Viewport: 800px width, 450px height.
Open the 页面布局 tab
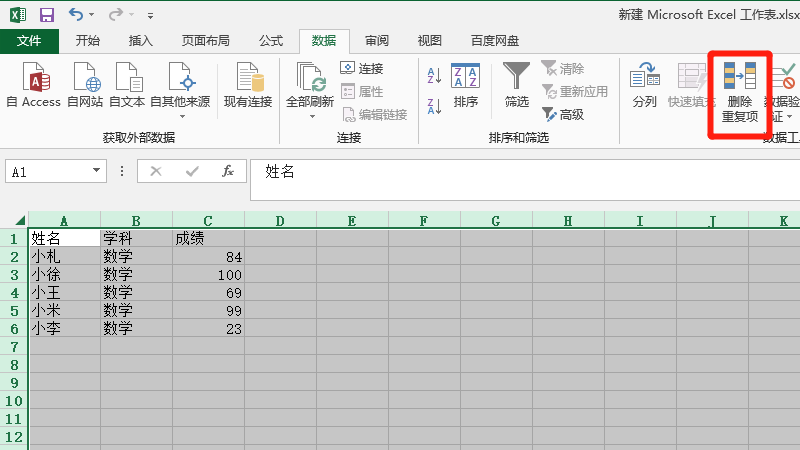click(206, 41)
